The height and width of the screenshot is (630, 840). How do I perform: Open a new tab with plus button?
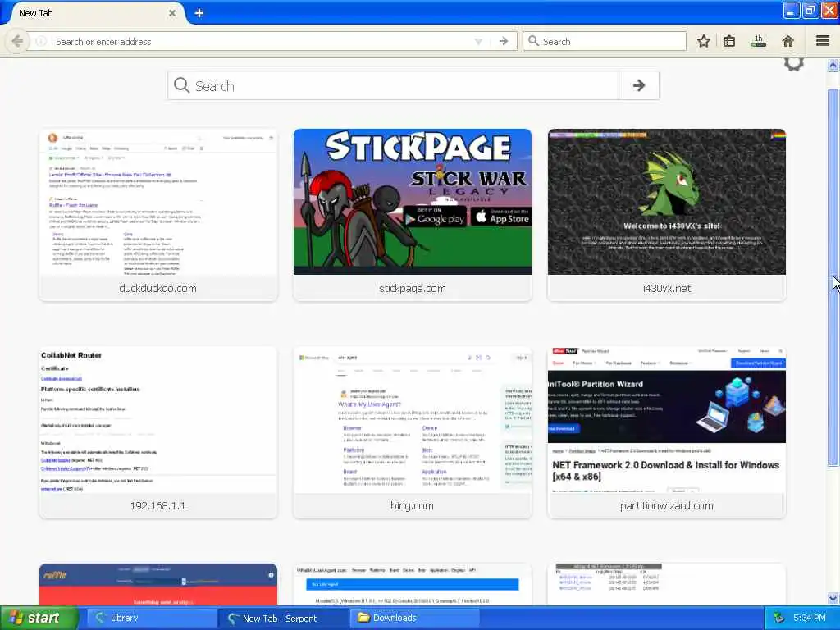[x=199, y=13]
